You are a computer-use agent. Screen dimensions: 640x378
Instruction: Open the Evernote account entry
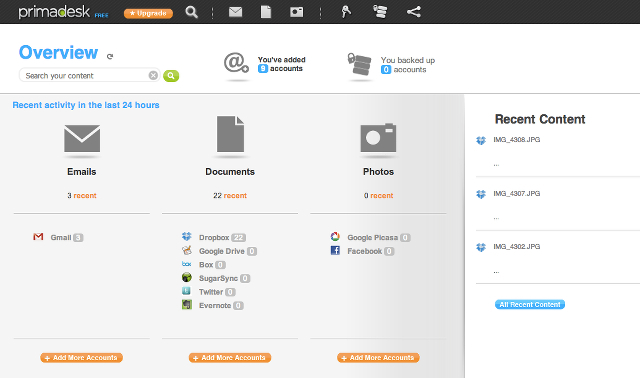pyautogui.click(x=221, y=305)
